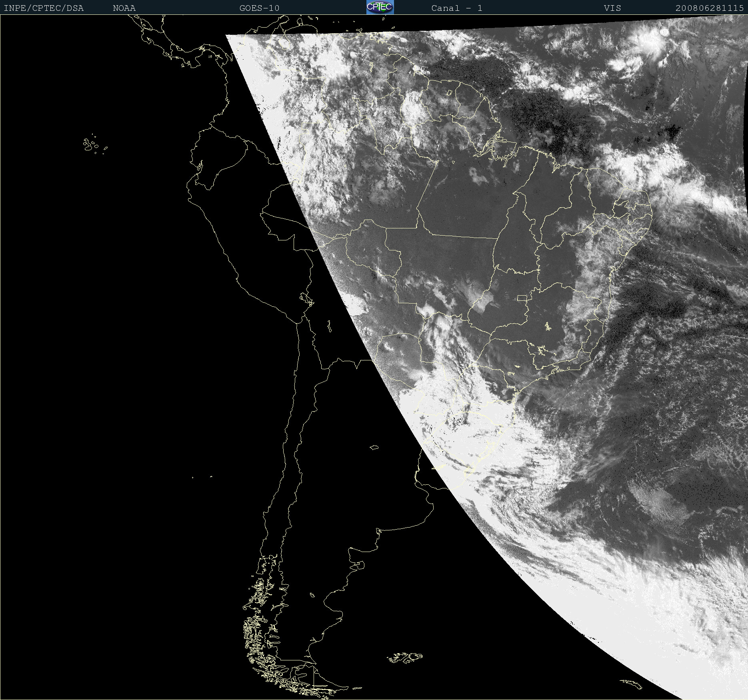Click the 'Canal - 1' label
This screenshot has width=748, height=700.
tap(457, 8)
